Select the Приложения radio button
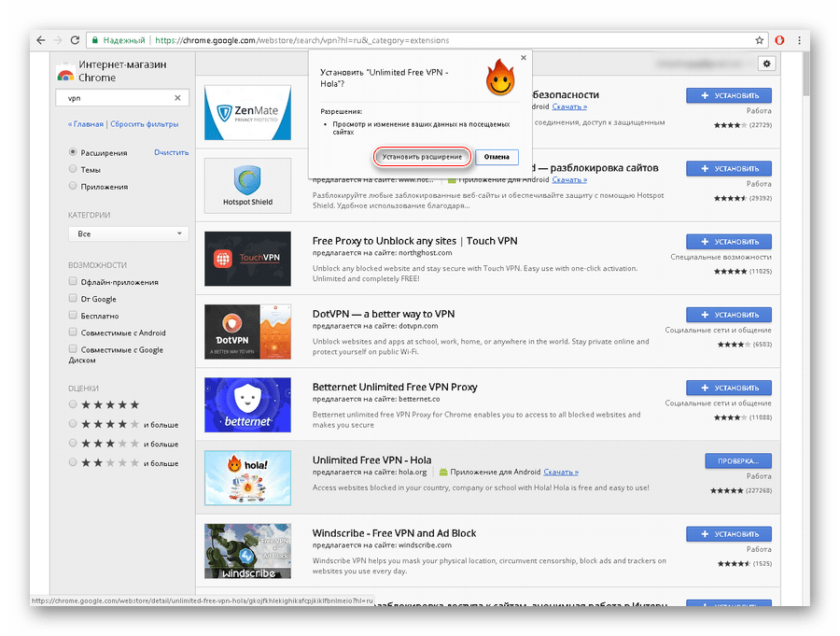The width and height of the screenshot is (840, 636). tap(73, 186)
